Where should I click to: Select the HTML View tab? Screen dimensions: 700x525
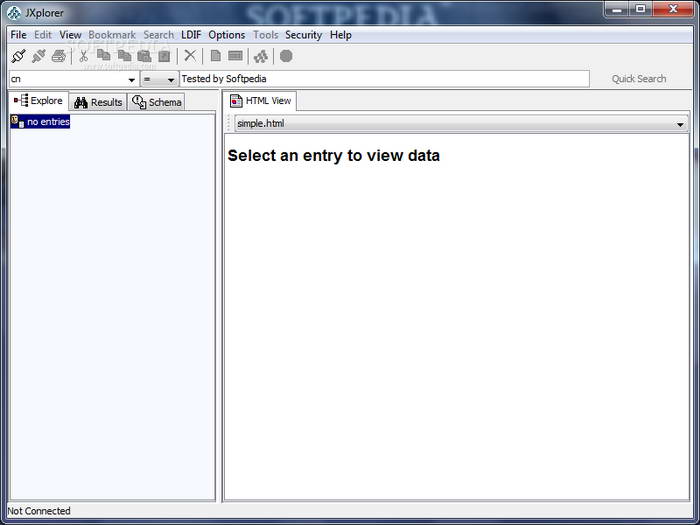point(260,101)
